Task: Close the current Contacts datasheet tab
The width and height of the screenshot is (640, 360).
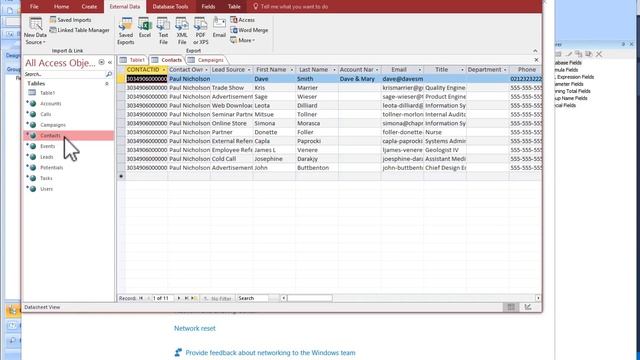Action: click(x=536, y=60)
